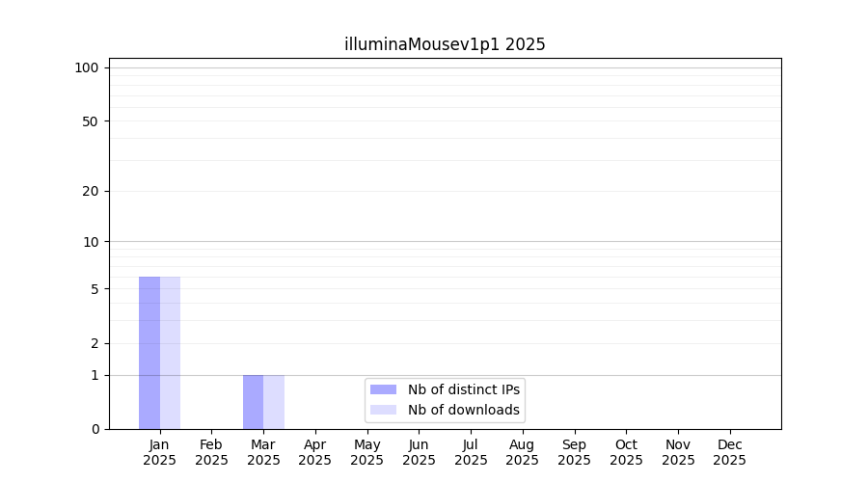Click the Feb 2025 x-axis label

(x=211, y=452)
